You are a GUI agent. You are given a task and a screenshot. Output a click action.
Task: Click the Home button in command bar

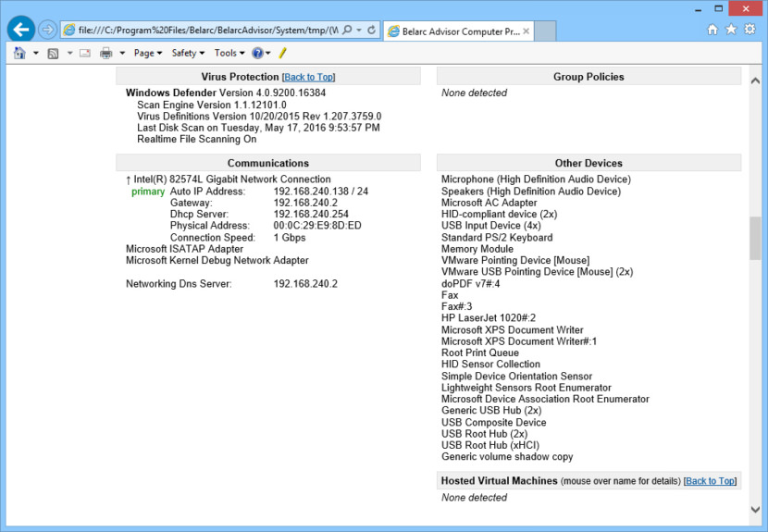[x=19, y=53]
